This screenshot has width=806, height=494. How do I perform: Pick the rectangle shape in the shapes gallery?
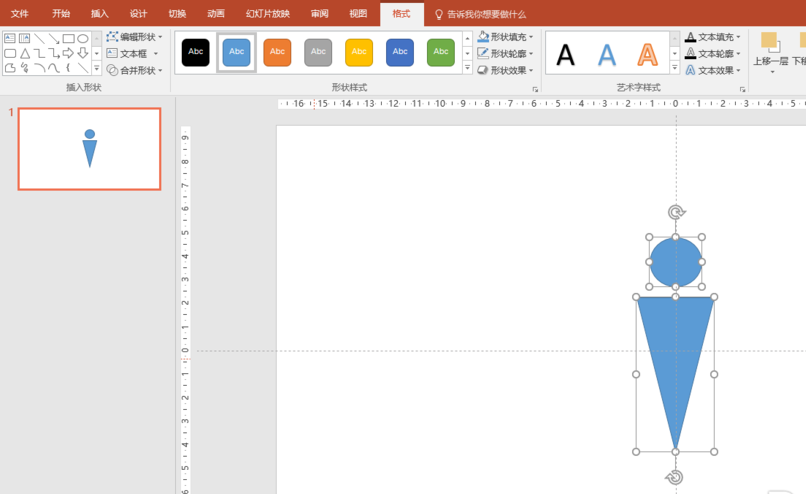pyautogui.click(x=68, y=39)
